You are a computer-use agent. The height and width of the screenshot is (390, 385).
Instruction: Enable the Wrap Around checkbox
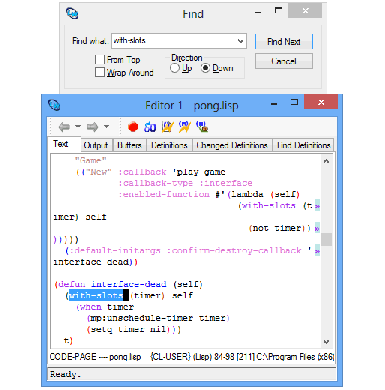(x=100, y=72)
